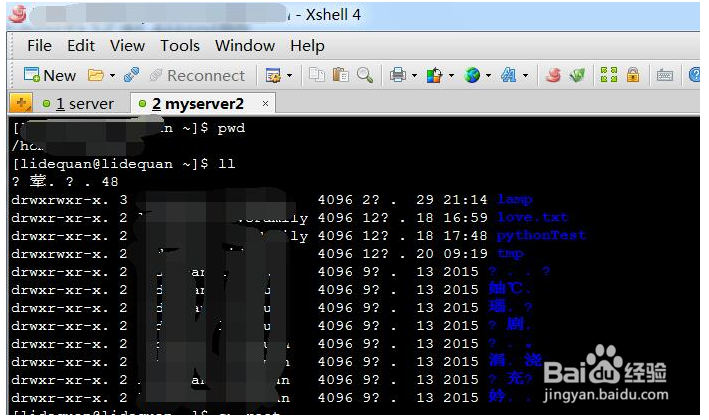The height and width of the screenshot is (420, 709).
Task: Click the lock screen padlock icon
Action: (x=633, y=75)
